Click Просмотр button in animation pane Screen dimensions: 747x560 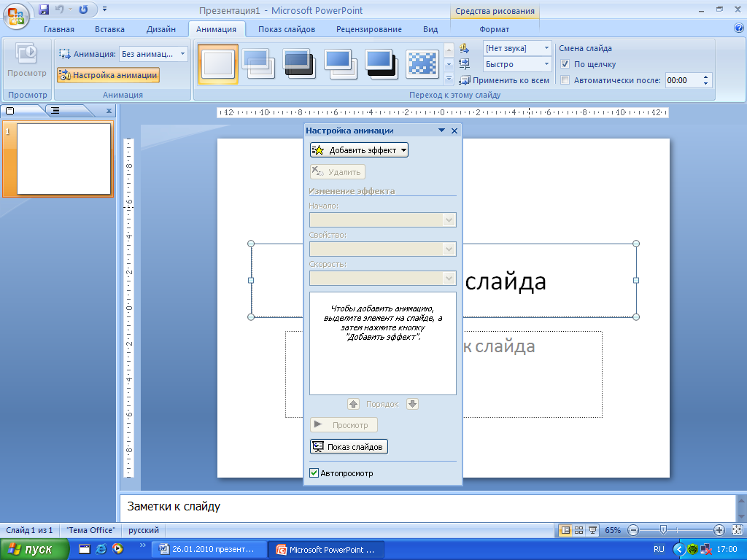pyautogui.click(x=344, y=425)
